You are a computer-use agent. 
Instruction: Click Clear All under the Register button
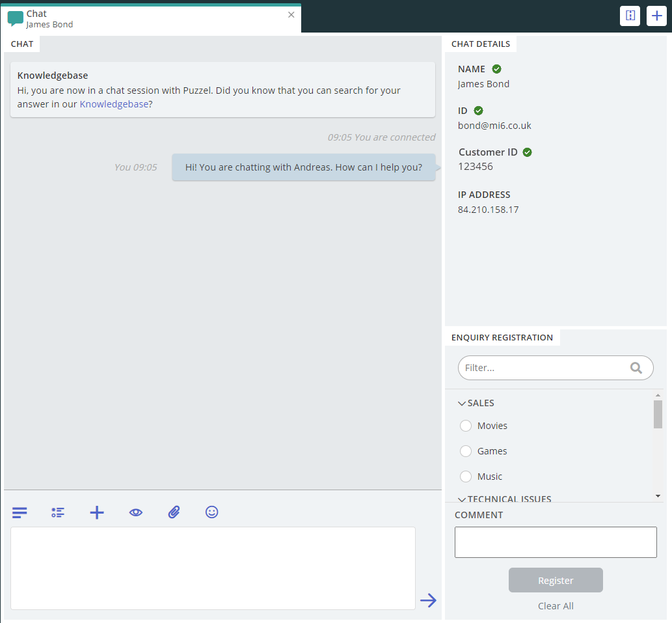(x=556, y=605)
